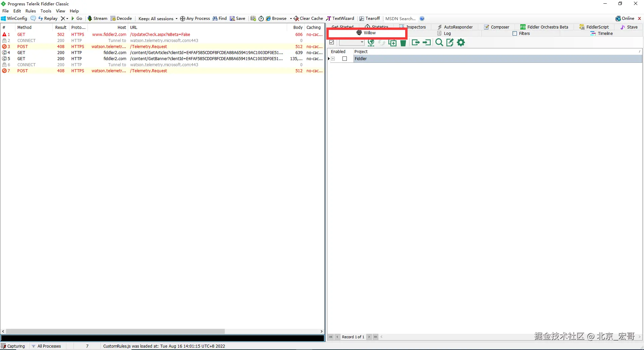Click the Any Process target picker
This screenshot has width=644, height=350.
(x=195, y=18)
